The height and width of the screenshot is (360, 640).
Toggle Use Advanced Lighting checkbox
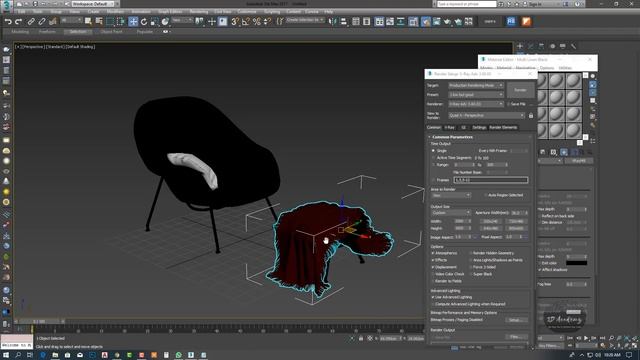click(433, 297)
